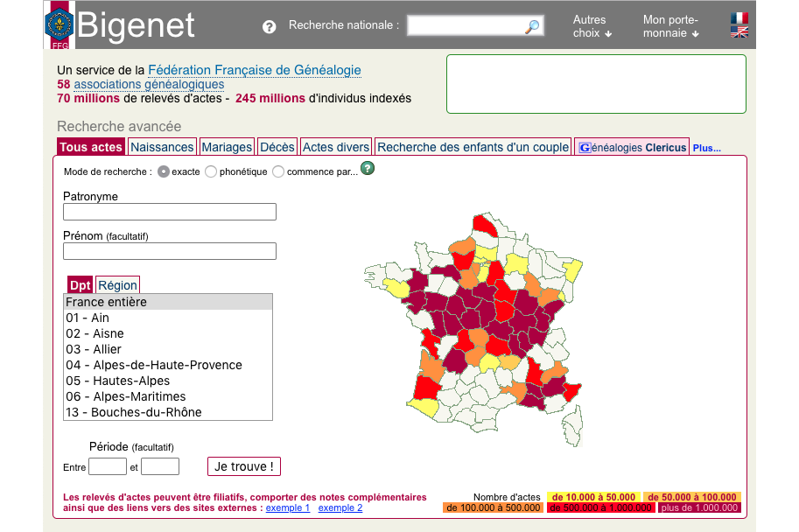Screen dimensions: 799x532
Task: Open the help icon beside Recherche nationale
Action: pos(269,27)
